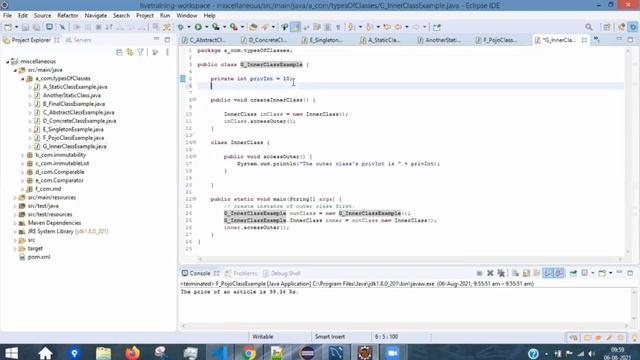Switch to E_Singleton... editor tab

(322, 40)
